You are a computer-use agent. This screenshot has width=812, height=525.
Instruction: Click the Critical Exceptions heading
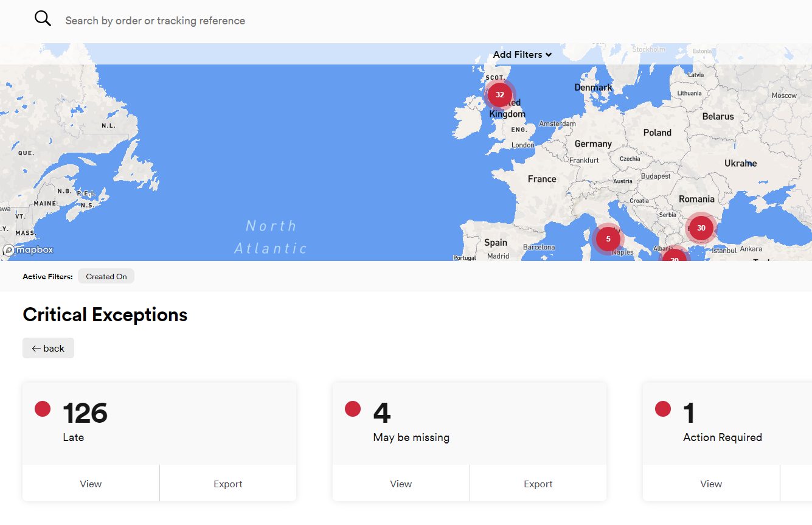click(105, 315)
